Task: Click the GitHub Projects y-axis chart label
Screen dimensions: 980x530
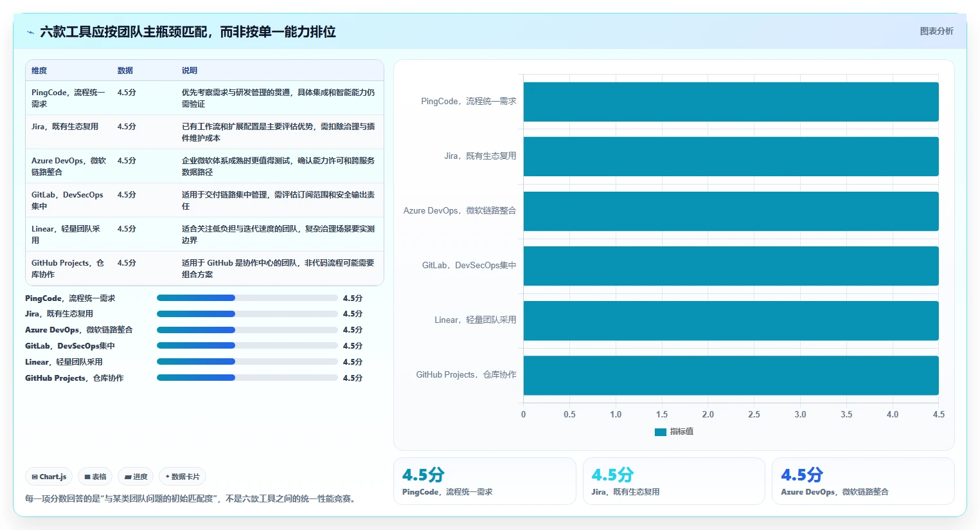Action: pos(466,375)
